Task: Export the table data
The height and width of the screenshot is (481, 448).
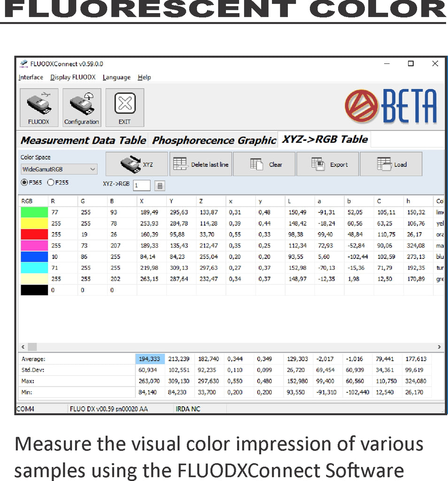Action: tap(328, 164)
